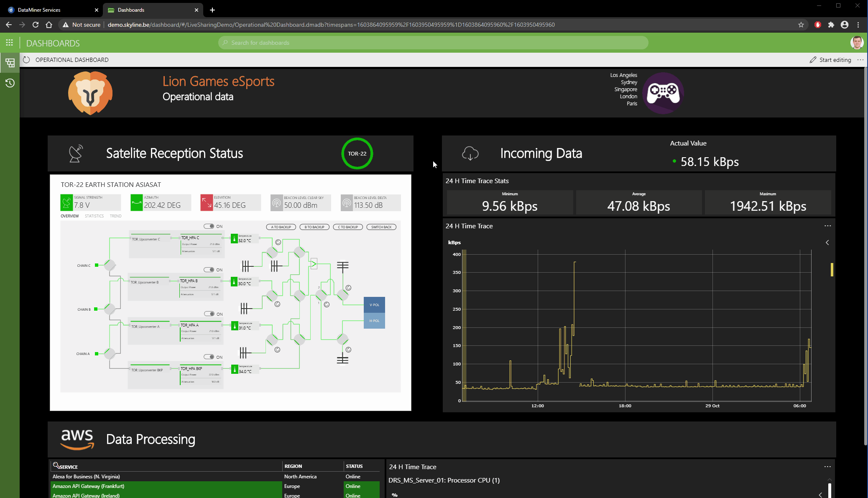Viewport: 868px width, 498px height.
Task: Open Chrome menu three dots
Action: pos(858,25)
